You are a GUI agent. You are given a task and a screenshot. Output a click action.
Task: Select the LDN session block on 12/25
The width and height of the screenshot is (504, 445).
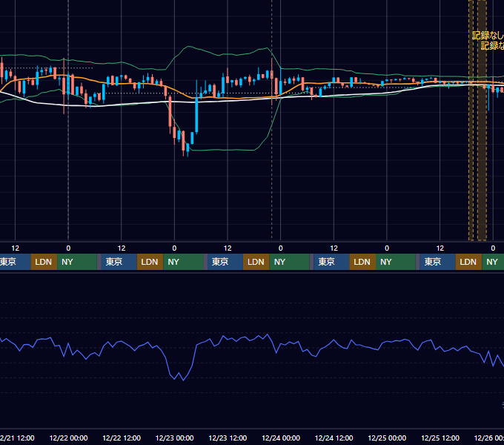[x=468, y=262]
